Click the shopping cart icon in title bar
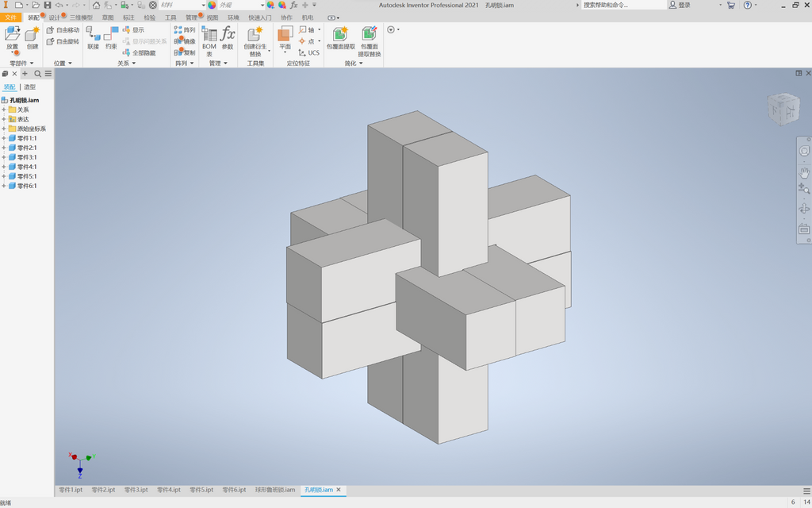This screenshot has height=508, width=812. 730,6
